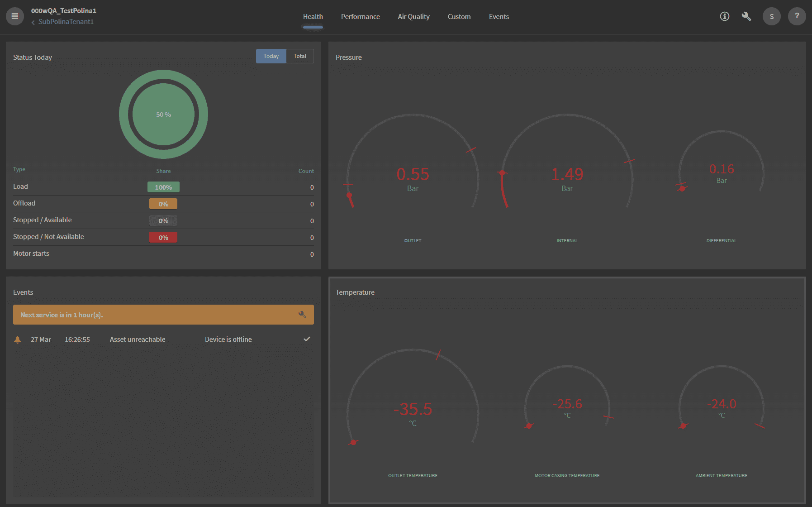Screen dimensions: 812x507
Task: Click the MOTOR CASING TEMPERATURE label
Action: tap(567, 476)
